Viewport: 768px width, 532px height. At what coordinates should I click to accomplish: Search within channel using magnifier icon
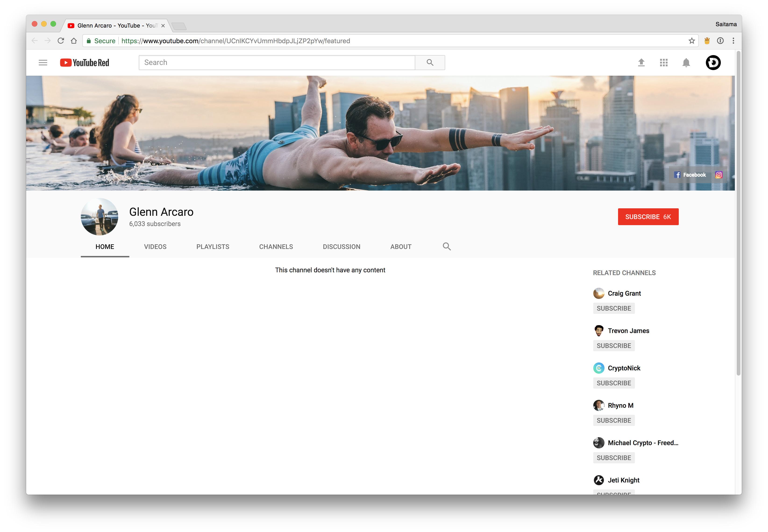446,246
